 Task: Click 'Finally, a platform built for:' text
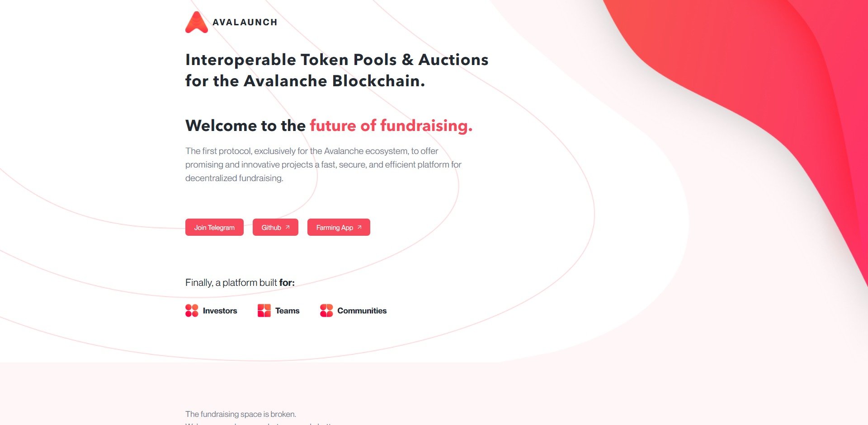(x=240, y=283)
